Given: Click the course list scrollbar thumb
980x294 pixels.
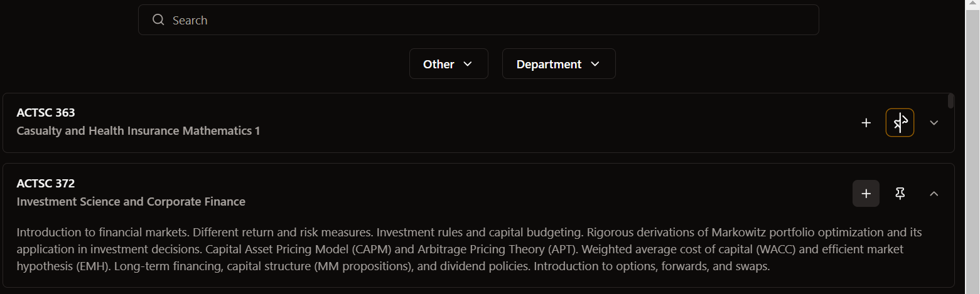Looking at the screenshot, I should 950,101.
